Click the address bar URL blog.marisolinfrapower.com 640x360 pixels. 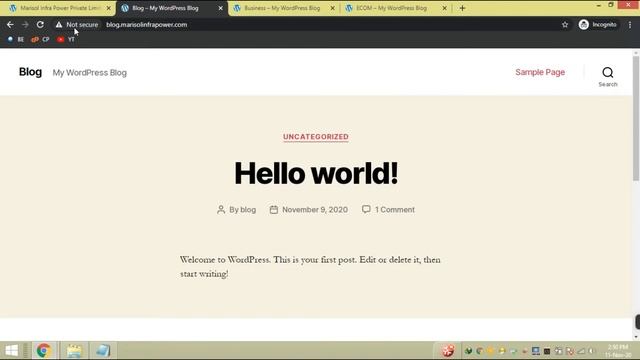147,25
